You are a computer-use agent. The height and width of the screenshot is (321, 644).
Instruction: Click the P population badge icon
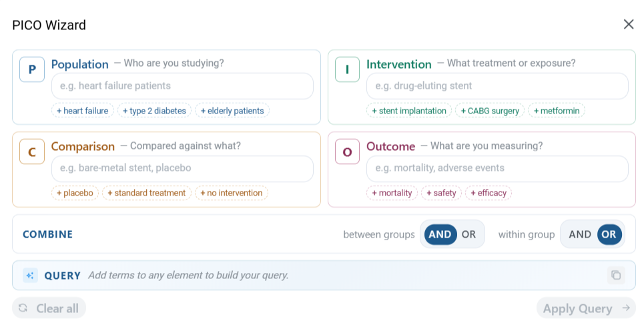32,69
